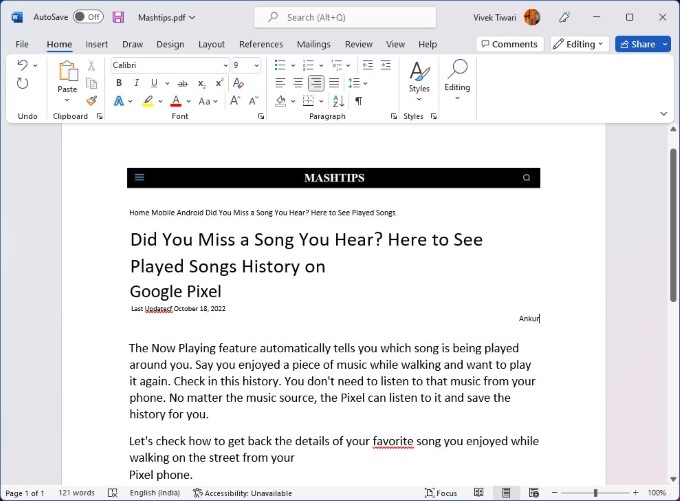The height and width of the screenshot is (501, 680).
Task: Switch to the Draw tab
Action: click(132, 44)
